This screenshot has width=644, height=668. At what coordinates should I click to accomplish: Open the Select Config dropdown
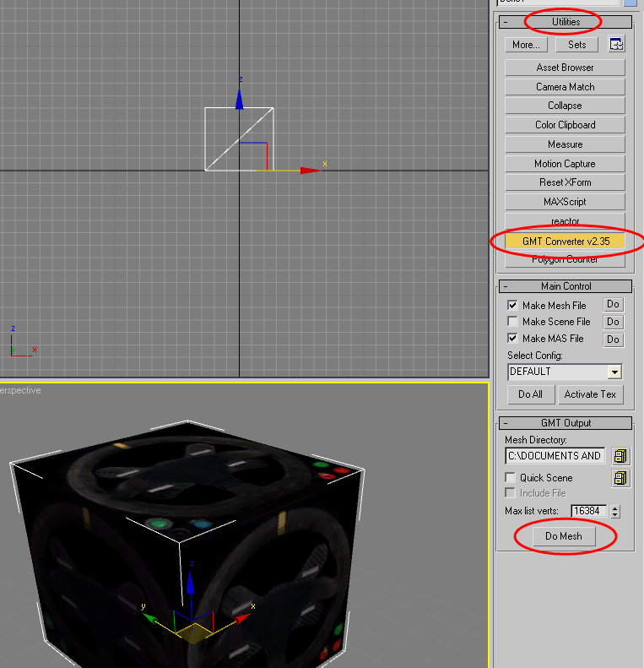pos(614,372)
